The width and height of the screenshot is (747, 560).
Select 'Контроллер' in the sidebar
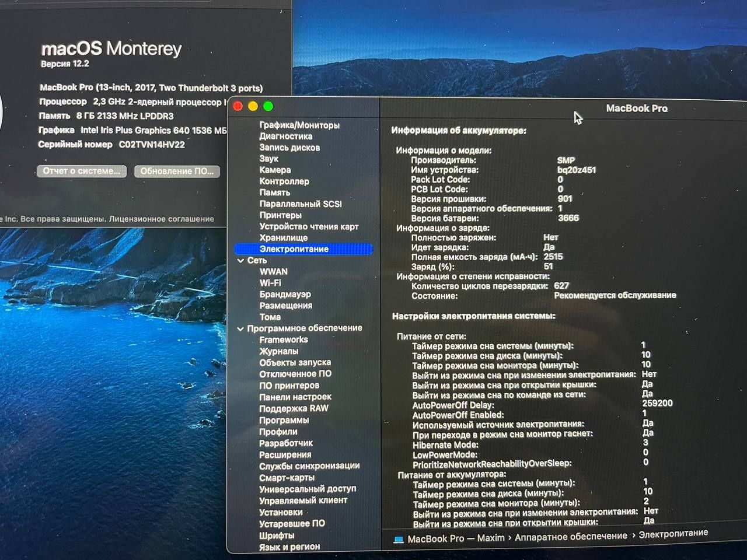click(284, 181)
